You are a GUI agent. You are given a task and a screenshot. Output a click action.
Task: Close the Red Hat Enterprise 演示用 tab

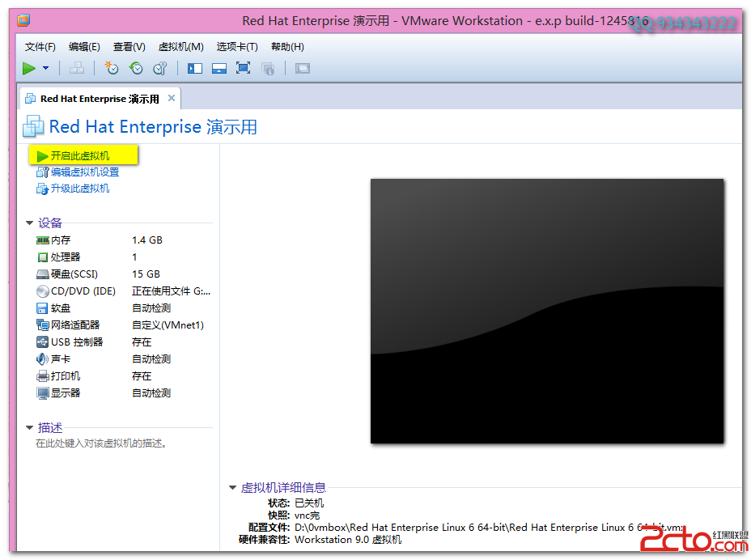pyautogui.click(x=171, y=98)
